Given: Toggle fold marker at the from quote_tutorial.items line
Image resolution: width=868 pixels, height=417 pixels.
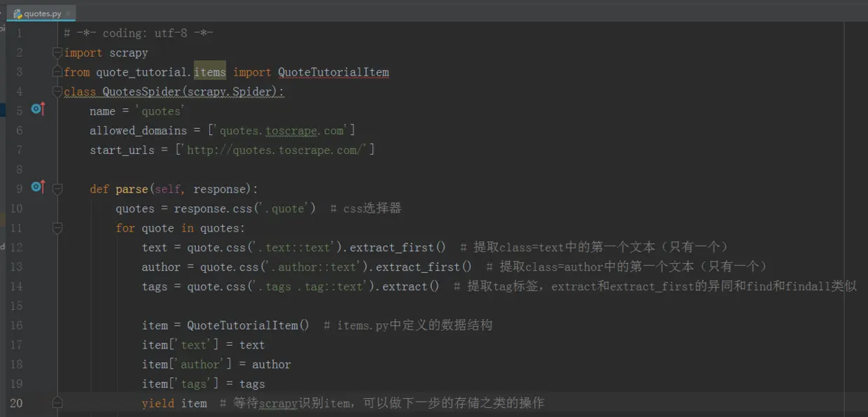Looking at the screenshot, I should [x=57, y=71].
